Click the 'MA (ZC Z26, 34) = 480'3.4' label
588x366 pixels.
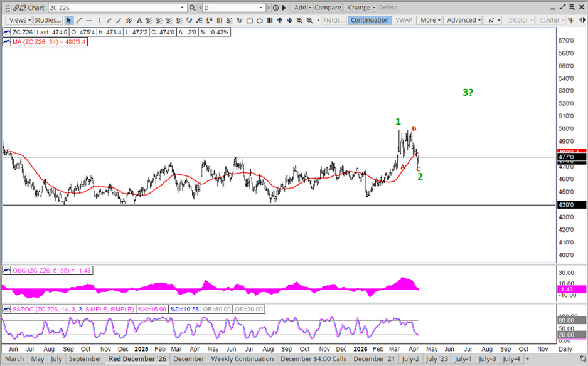point(49,42)
